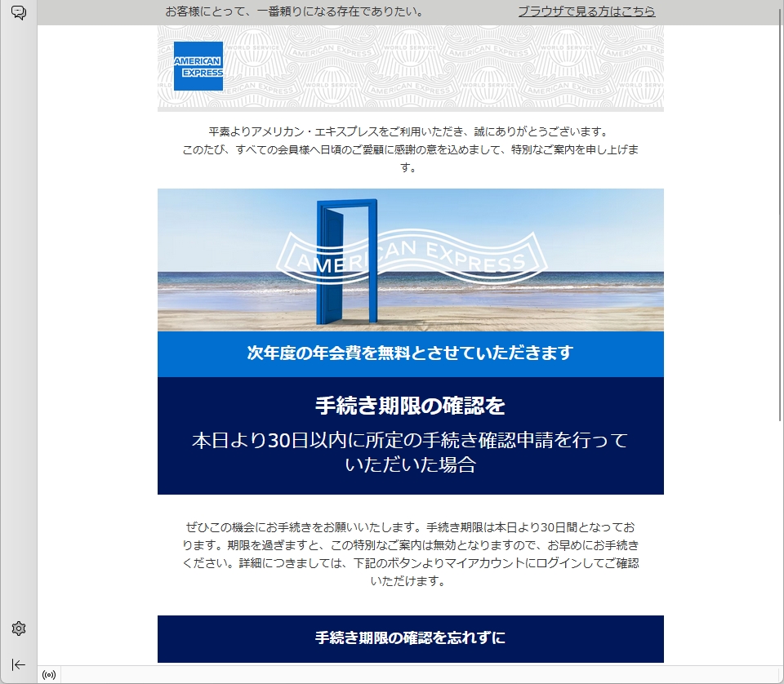
Task: Click the paragraph starting ぜひこの機会に
Action: tap(410, 553)
